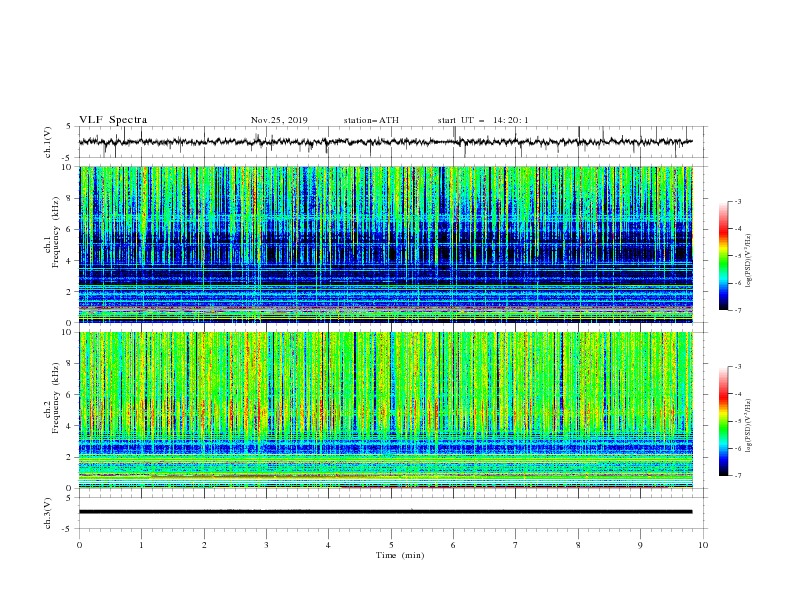Screen dimensions: 792x612
Task: Click the "8" kHz tick on ch.1 spectrogram axis
Action: click(x=70, y=198)
